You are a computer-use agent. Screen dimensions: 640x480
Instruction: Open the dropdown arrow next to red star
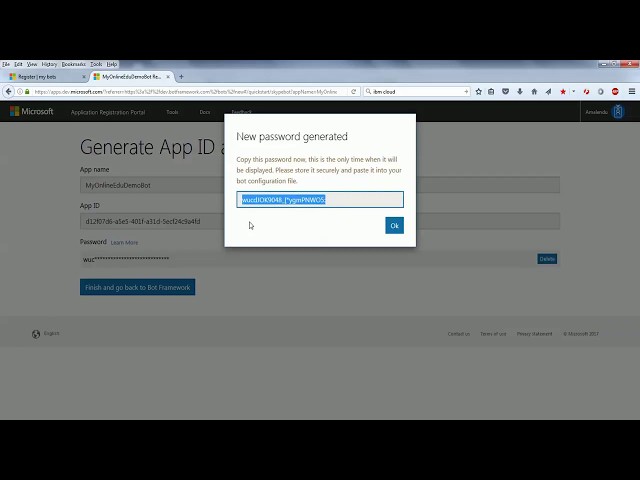[573, 91]
